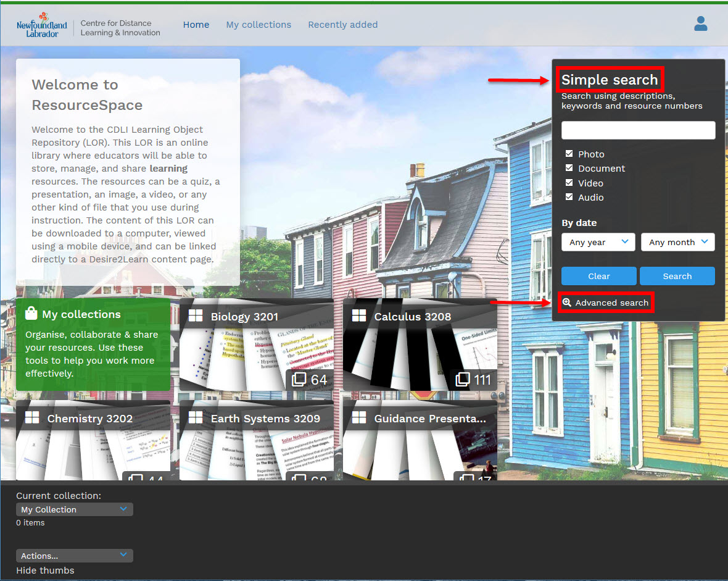Click the Clear button
The image size is (728, 581).
click(599, 276)
